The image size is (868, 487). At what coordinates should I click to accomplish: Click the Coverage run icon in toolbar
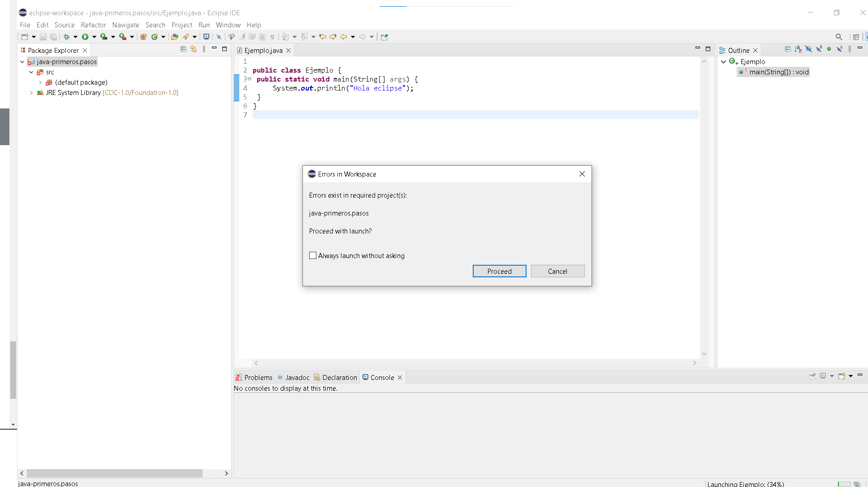104,37
